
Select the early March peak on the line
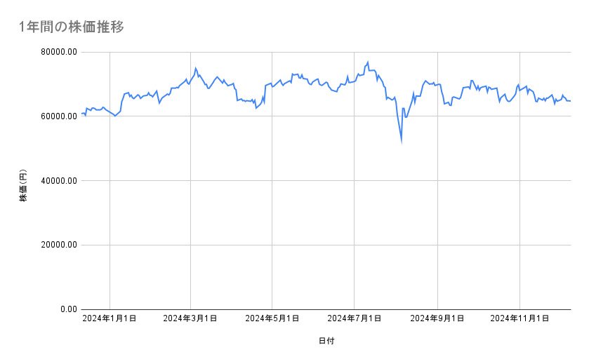196,68
